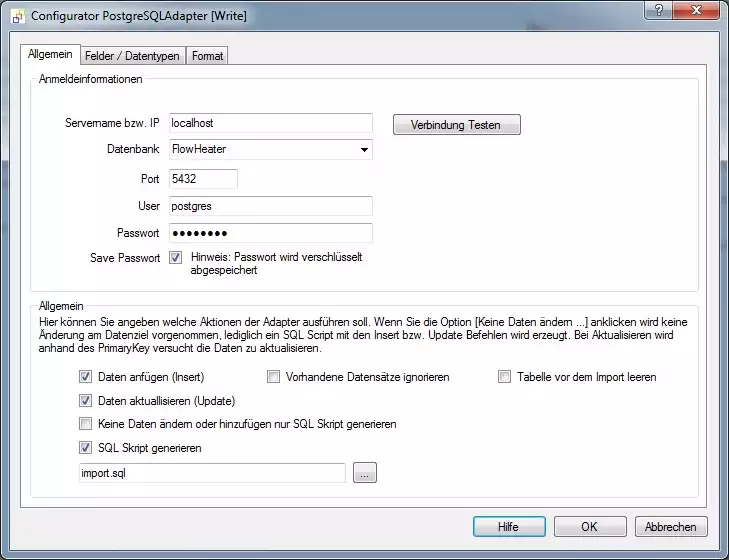Browse for SQL script file with ellipsis button
Viewport: 729px width, 560px height.
tap(365, 474)
